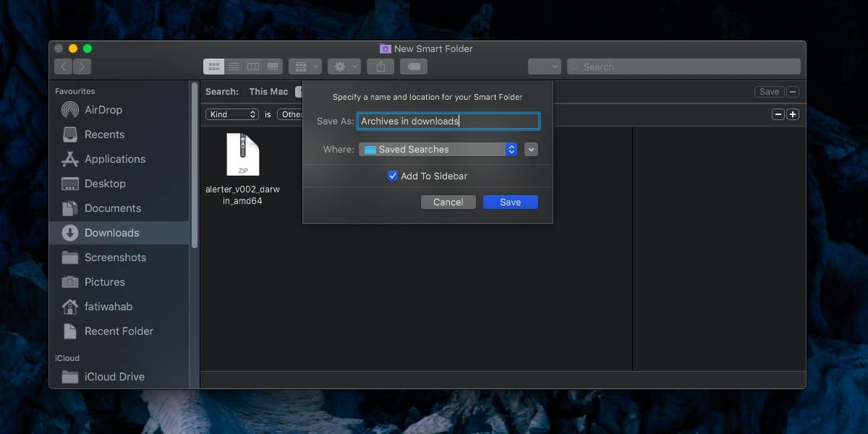Switch to list view
Viewport: 868px width, 434px height.
(x=234, y=67)
